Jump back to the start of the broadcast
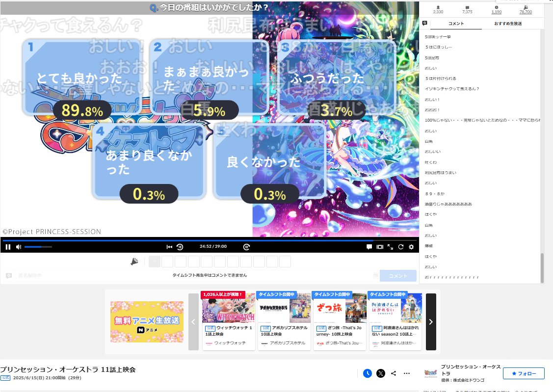The height and width of the screenshot is (392, 553). [169, 247]
